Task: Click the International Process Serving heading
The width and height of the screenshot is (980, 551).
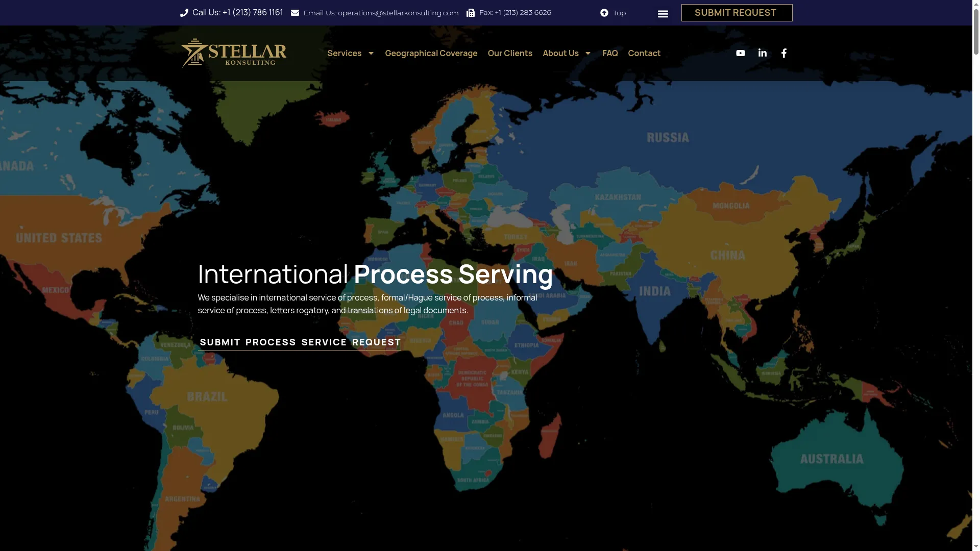Action: 375,274
